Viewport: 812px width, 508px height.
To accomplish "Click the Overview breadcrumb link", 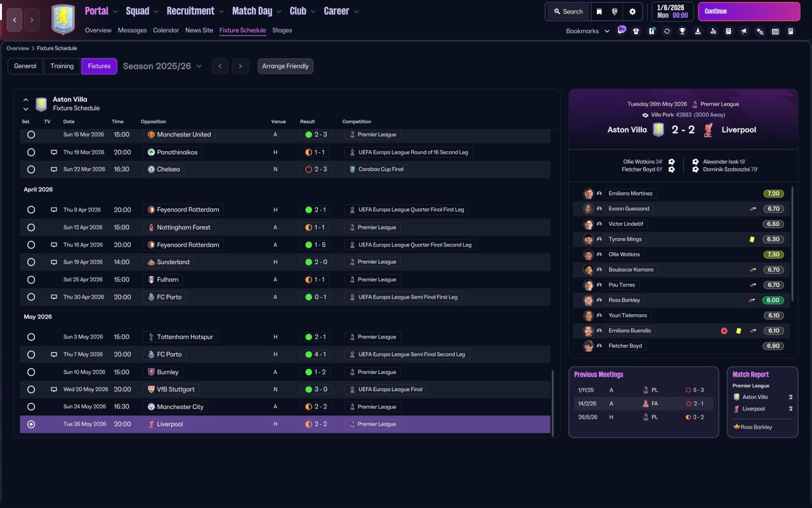I will pyautogui.click(x=18, y=48).
